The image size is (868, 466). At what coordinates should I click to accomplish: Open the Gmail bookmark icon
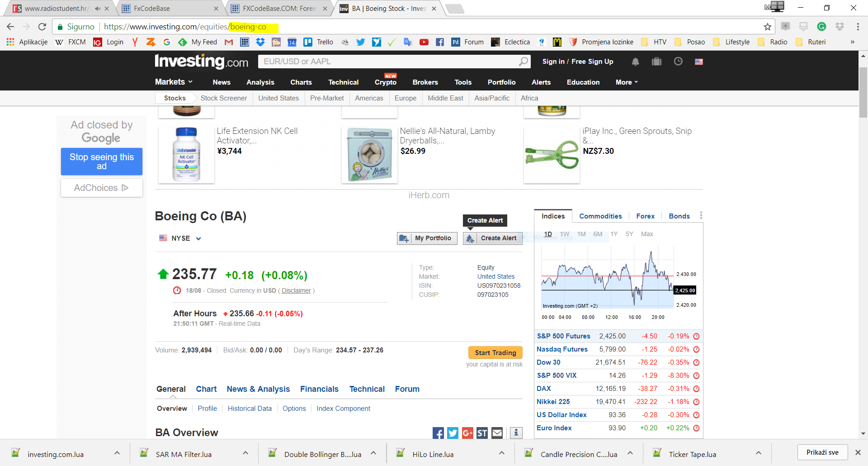coord(229,42)
